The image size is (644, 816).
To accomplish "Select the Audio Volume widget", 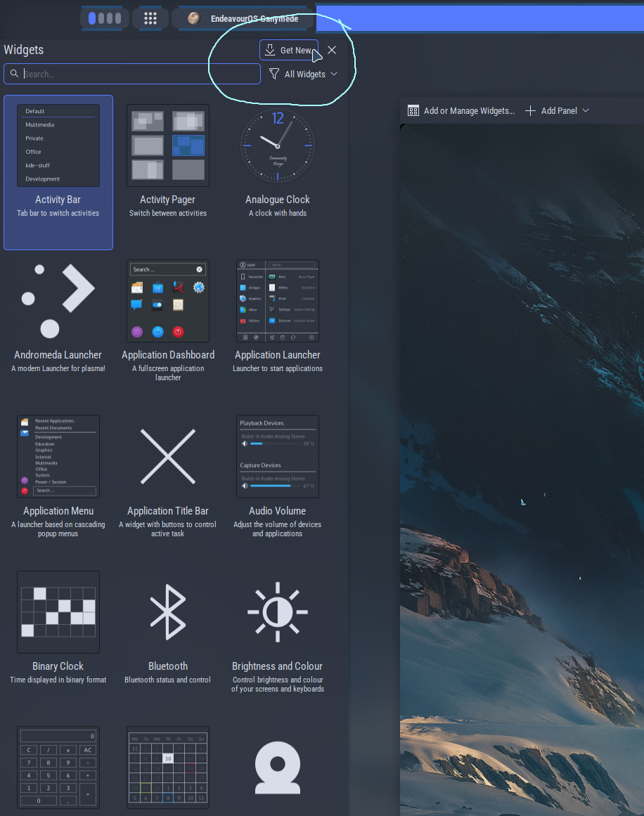I will tap(278, 457).
